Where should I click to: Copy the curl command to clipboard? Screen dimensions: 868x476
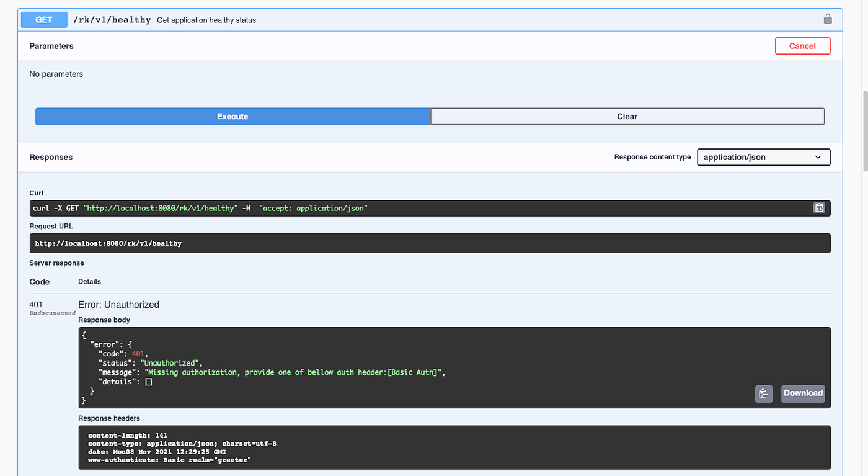click(819, 208)
